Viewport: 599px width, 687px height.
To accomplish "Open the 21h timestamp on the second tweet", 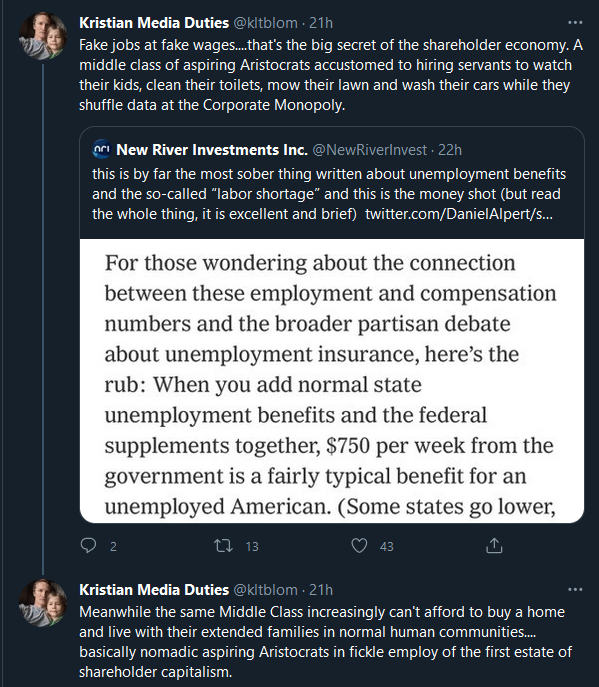I will 321,590.
